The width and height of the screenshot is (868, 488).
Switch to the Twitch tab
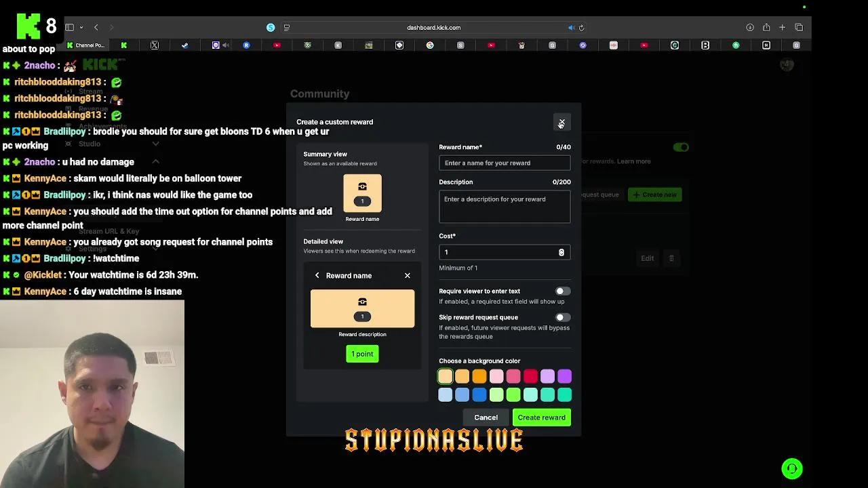216,45
